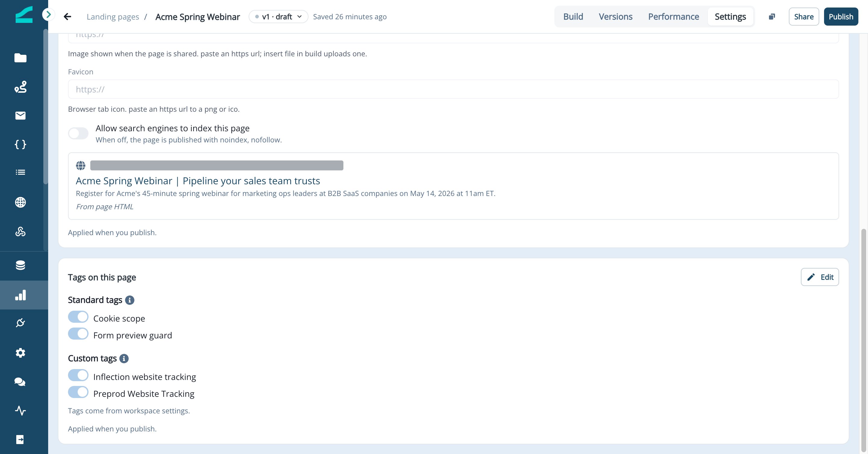The width and height of the screenshot is (868, 454).
Task: Open the webhooks icon in the sidebar
Action: (x=20, y=232)
